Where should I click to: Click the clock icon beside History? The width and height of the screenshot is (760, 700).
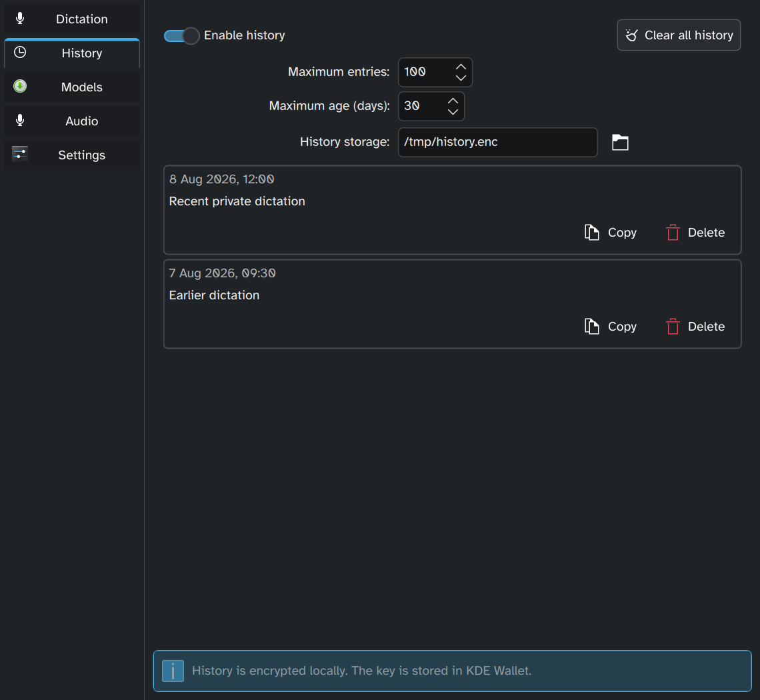coord(20,53)
